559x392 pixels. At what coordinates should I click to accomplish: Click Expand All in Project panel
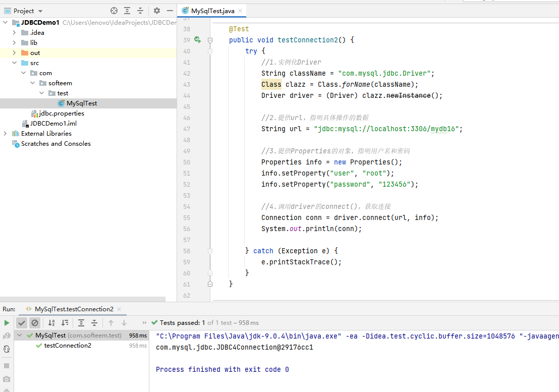127,11
